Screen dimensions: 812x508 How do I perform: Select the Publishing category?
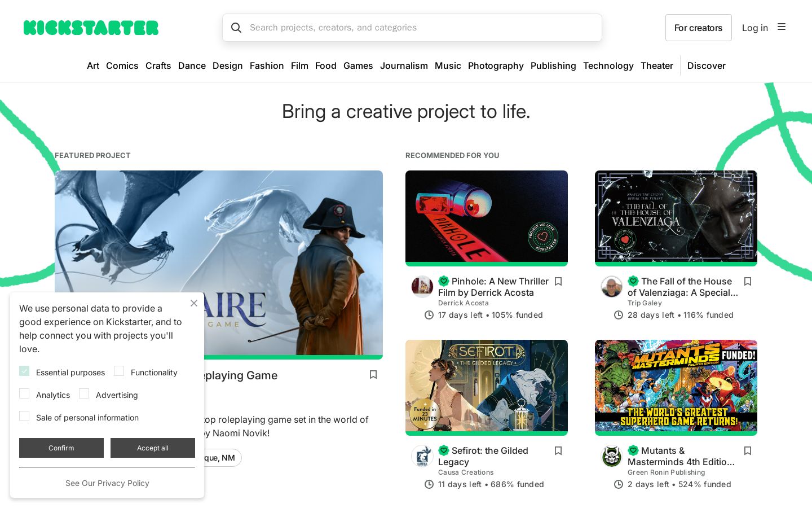pos(553,65)
